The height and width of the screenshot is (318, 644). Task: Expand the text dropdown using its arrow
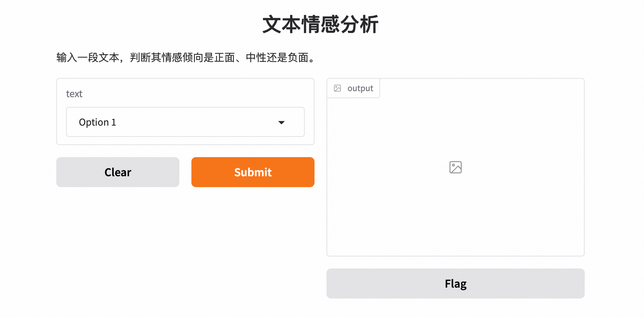click(281, 123)
